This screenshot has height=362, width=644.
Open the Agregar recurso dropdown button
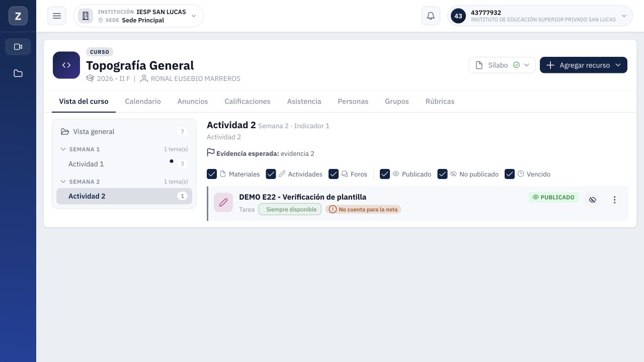pos(584,65)
